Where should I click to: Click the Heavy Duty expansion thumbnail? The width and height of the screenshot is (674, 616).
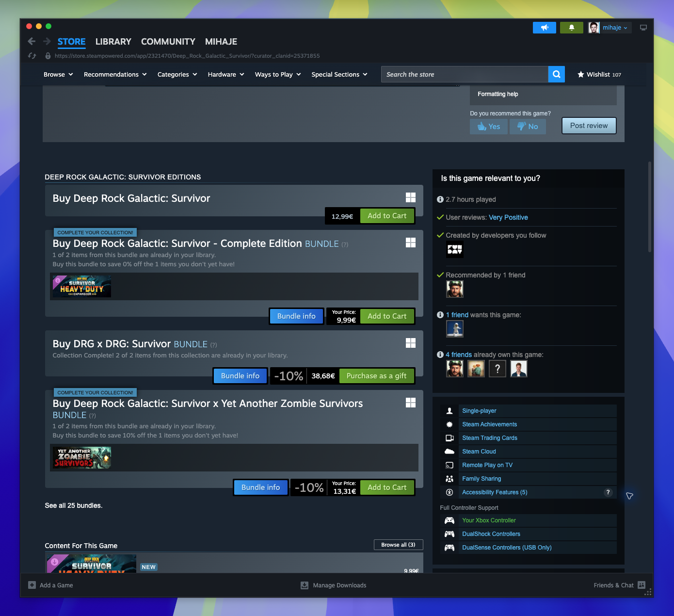(82, 286)
